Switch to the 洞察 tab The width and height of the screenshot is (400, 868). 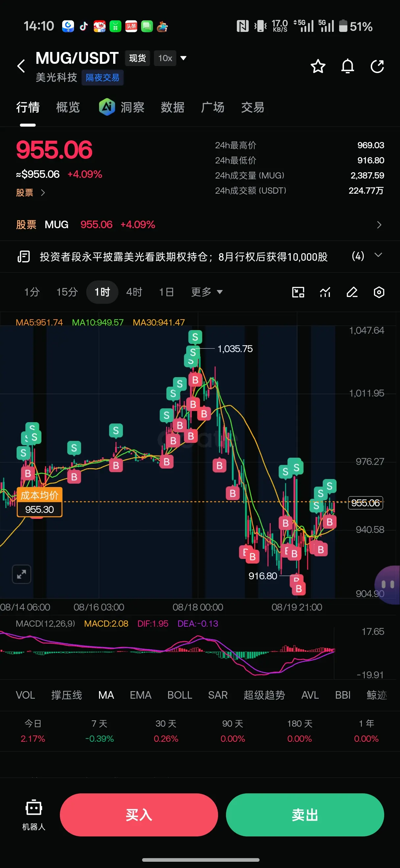pos(133,107)
